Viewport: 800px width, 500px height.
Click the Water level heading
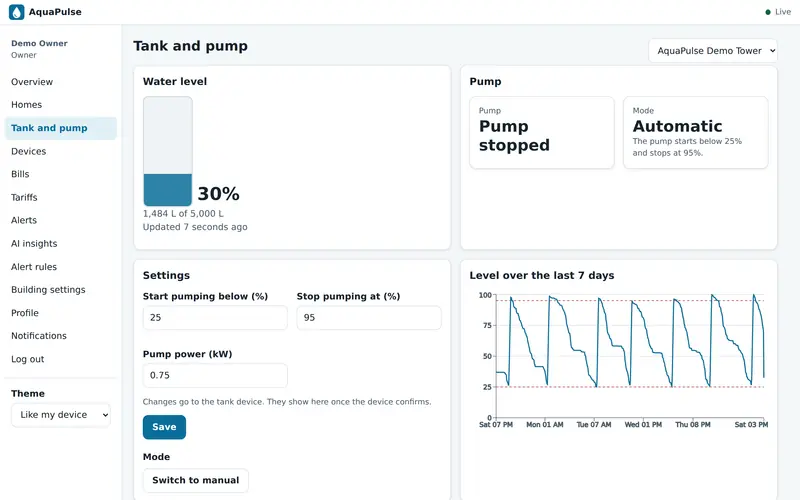(x=174, y=82)
